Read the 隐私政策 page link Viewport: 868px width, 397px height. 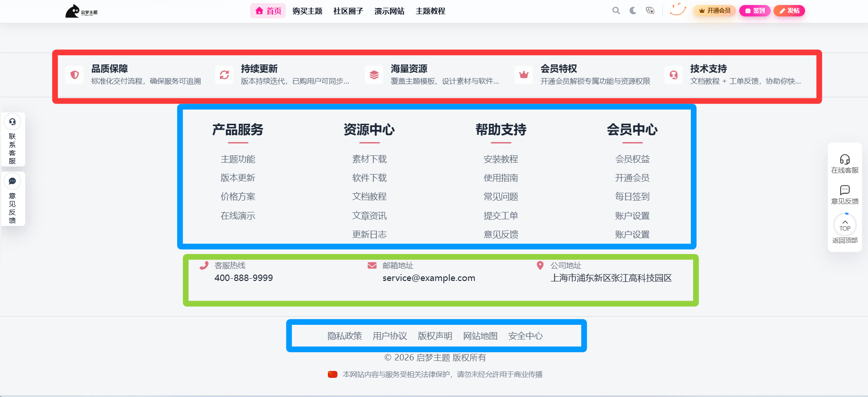pyautogui.click(x=345, y=336)
